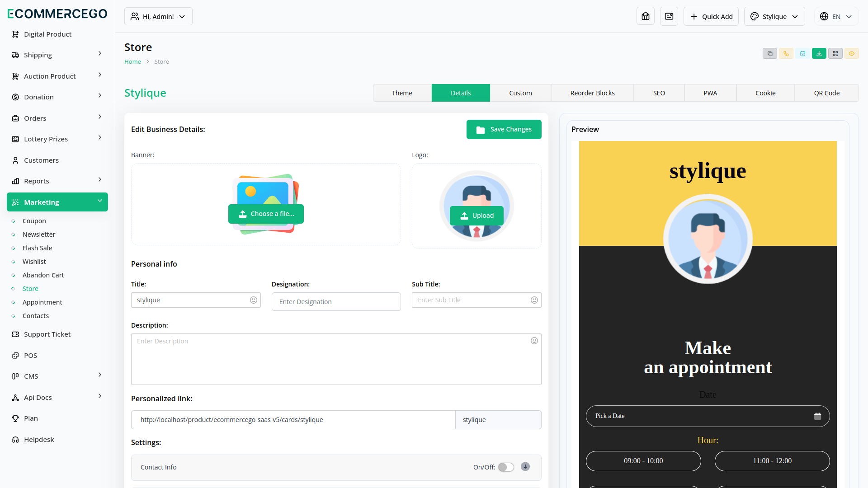The height and width of the screenshot is (488, 868).
Task: Select the SEO tab
Action: pyautogui.click(x=659, y=93)
